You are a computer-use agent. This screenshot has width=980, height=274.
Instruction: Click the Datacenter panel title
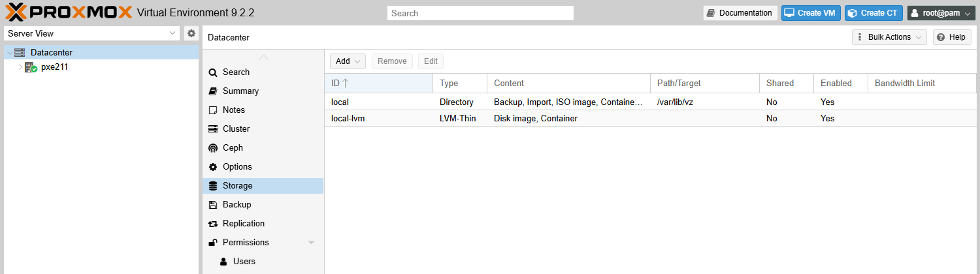pos(229,38)
